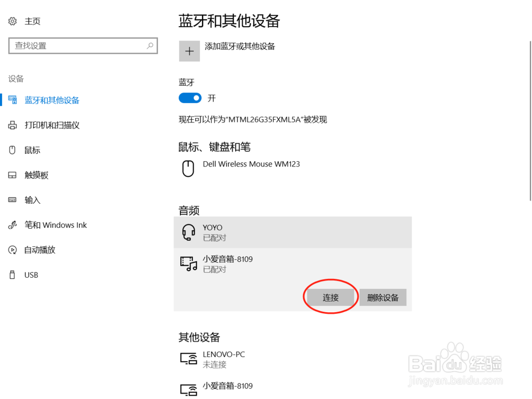The image size is (532, 399).
Task: Click the 删除设备 button
Action: click(383, 297)
